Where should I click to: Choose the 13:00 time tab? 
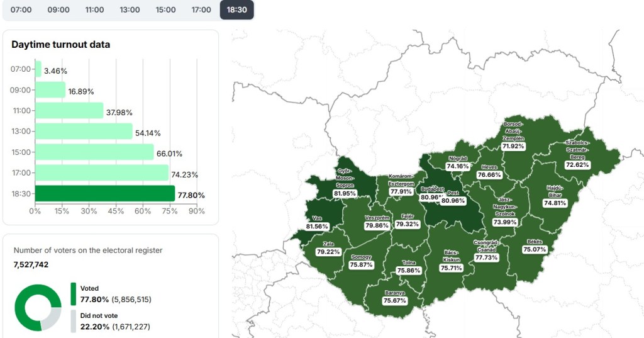pyautogui.click(x=130, y=10)
